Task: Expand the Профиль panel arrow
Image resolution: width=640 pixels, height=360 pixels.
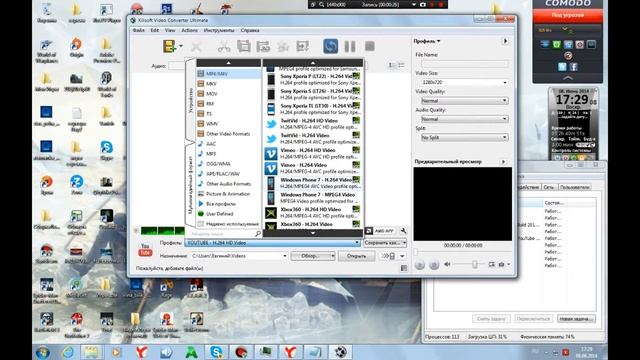Action: pos(505,41)
